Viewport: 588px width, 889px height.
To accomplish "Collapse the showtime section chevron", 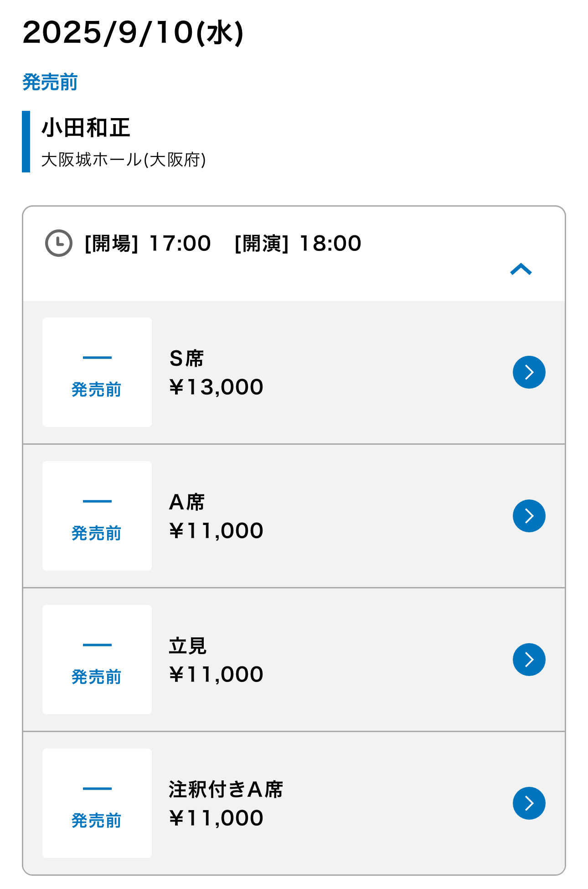I will (x=521, y=270).
